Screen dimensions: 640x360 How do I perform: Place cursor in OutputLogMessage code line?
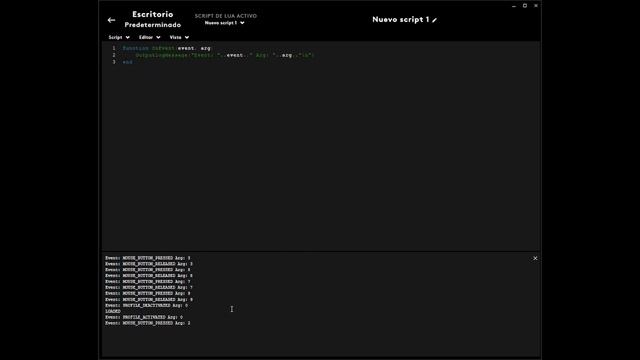point(225,55)
